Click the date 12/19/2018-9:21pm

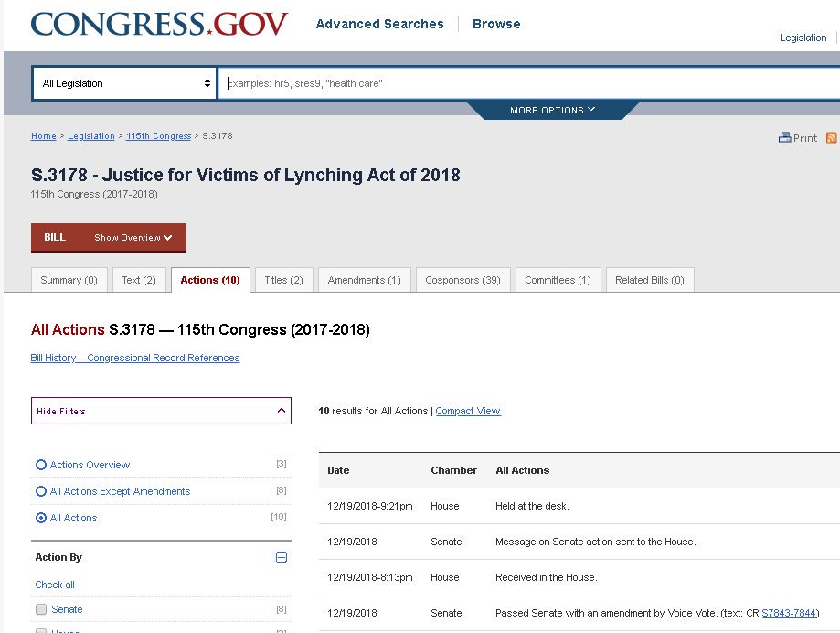pos(369,506)
